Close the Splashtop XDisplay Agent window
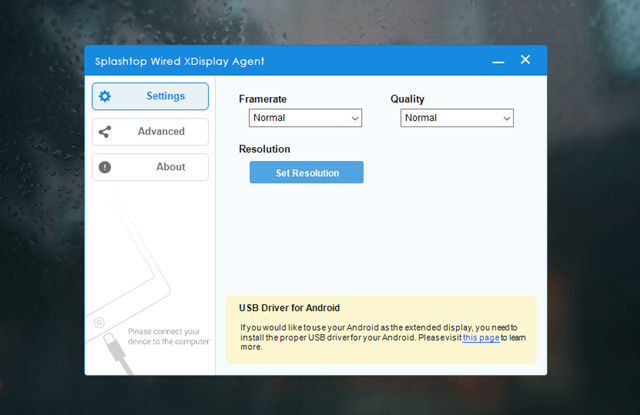This screenshot has width=640, height=415. point(525,60)
